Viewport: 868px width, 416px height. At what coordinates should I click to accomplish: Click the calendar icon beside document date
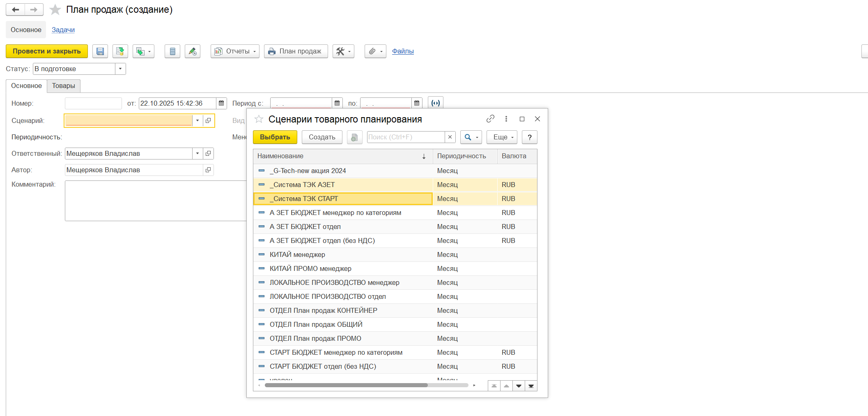tap(221, 103)
